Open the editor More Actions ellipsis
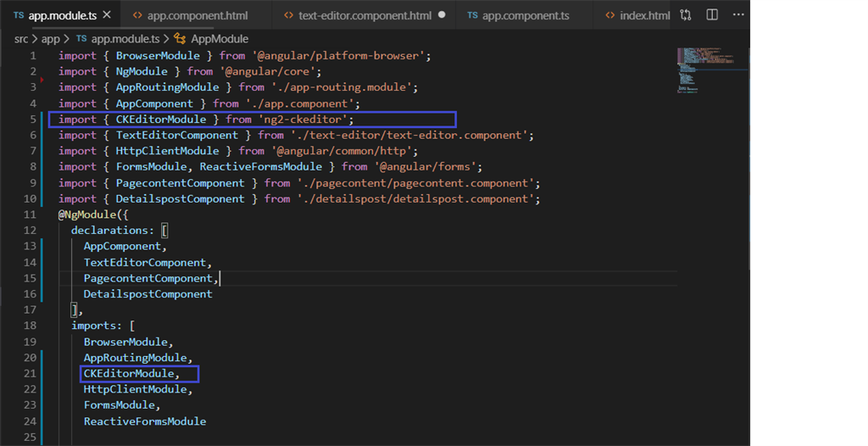 click(738, 15)
